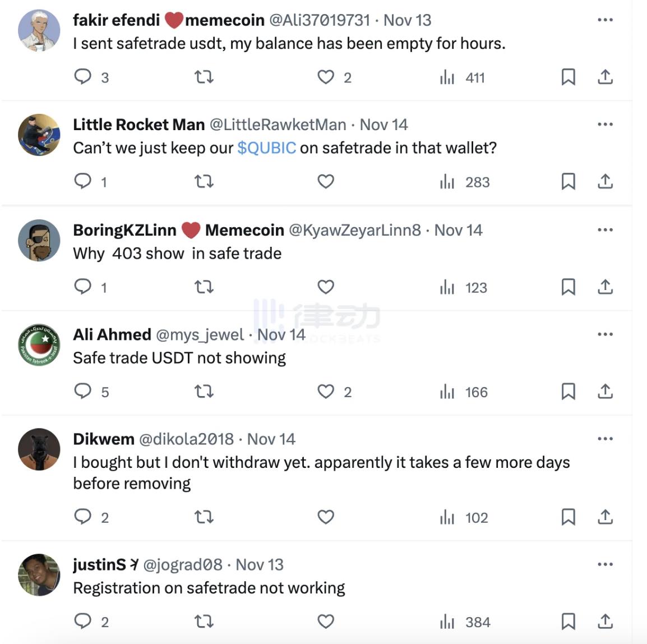The width and height of the screenshot is (647, 644).
Task: Retweet Little Rocket Man's post
Action: tap(204, 181)
